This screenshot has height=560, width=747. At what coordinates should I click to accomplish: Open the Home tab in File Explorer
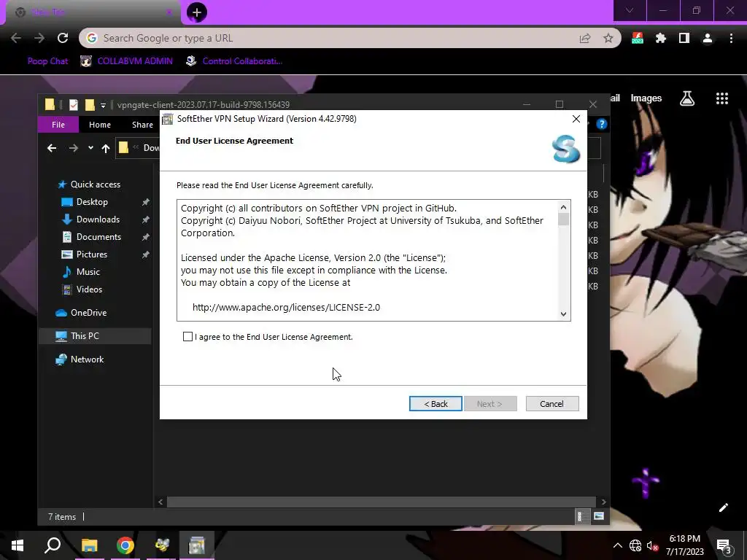pos(99,125)
